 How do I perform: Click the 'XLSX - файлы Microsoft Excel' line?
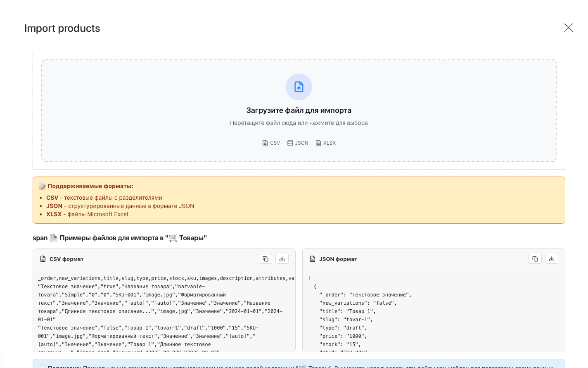tap(87, 214)
